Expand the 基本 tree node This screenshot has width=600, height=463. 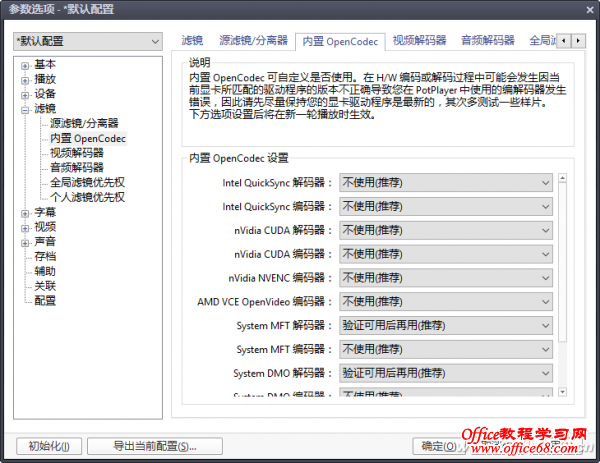click(24, 64)
